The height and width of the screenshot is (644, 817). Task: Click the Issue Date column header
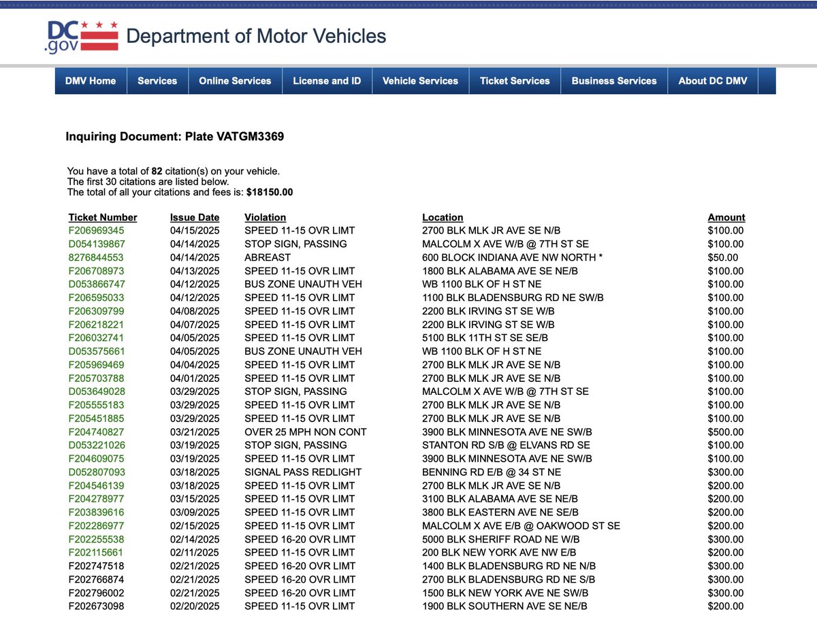(x=195, y=217)
